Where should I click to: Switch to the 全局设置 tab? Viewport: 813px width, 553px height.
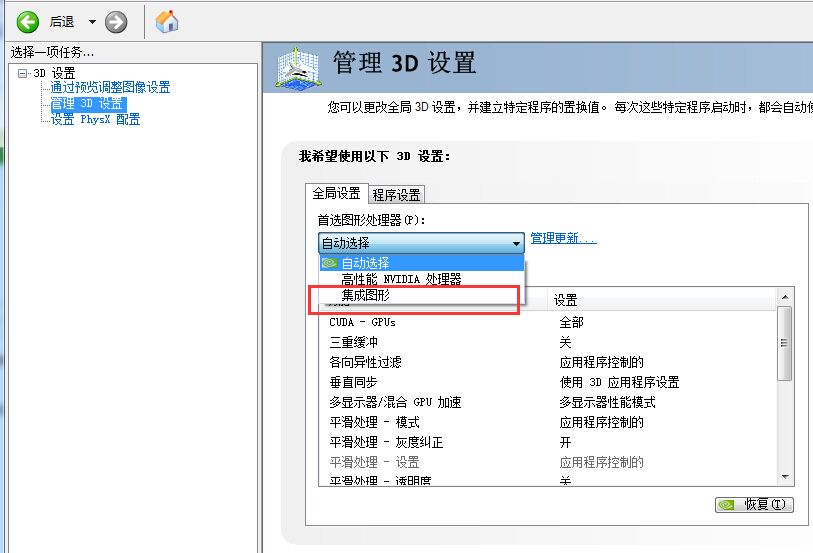pyautogui.click(x=337, y=193)
